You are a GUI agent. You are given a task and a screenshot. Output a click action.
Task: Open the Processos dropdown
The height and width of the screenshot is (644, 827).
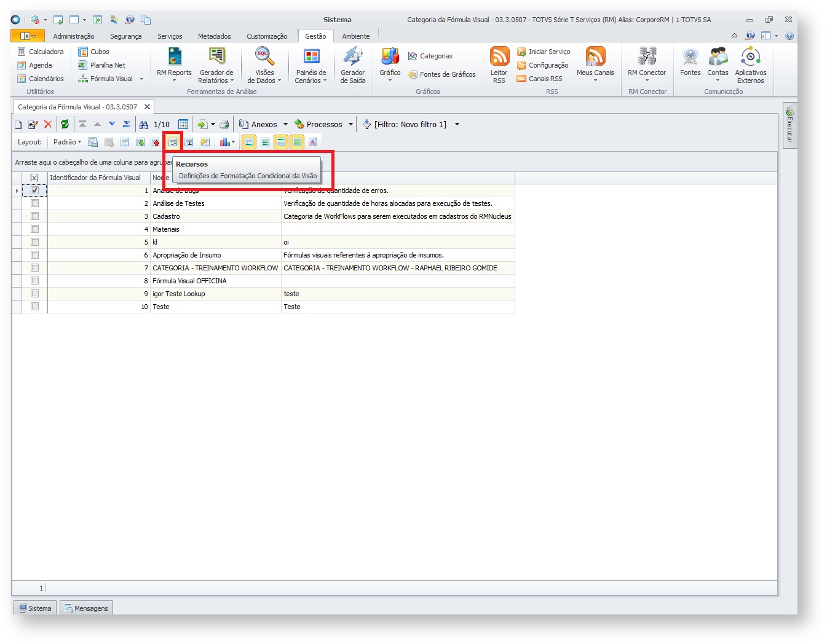pos(350,125)
